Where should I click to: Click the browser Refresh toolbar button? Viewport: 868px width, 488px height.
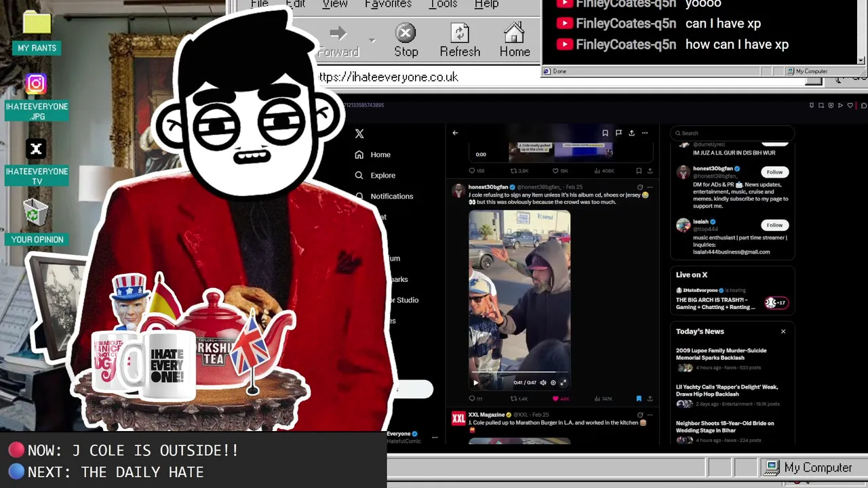[x=460, y=41]
